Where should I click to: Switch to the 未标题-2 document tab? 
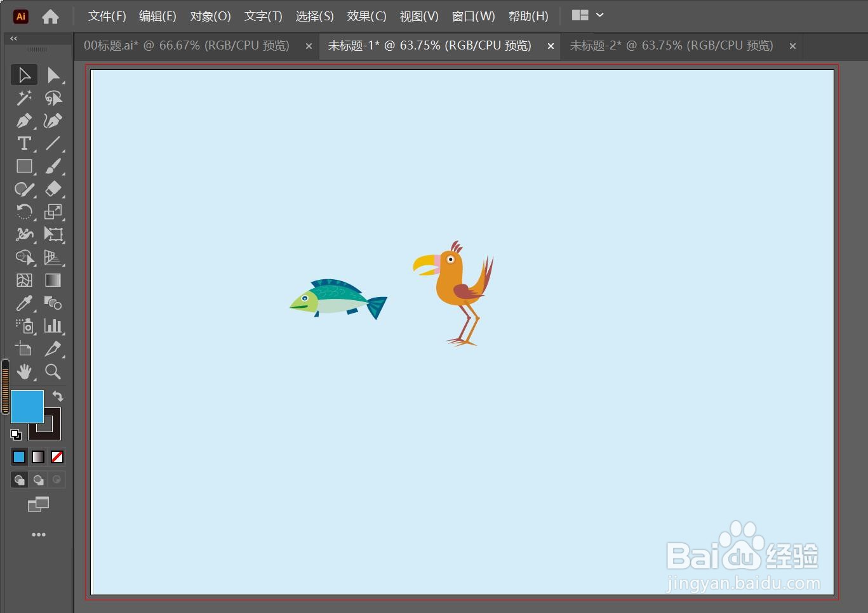pyautogui.click(x=671, y=46)
